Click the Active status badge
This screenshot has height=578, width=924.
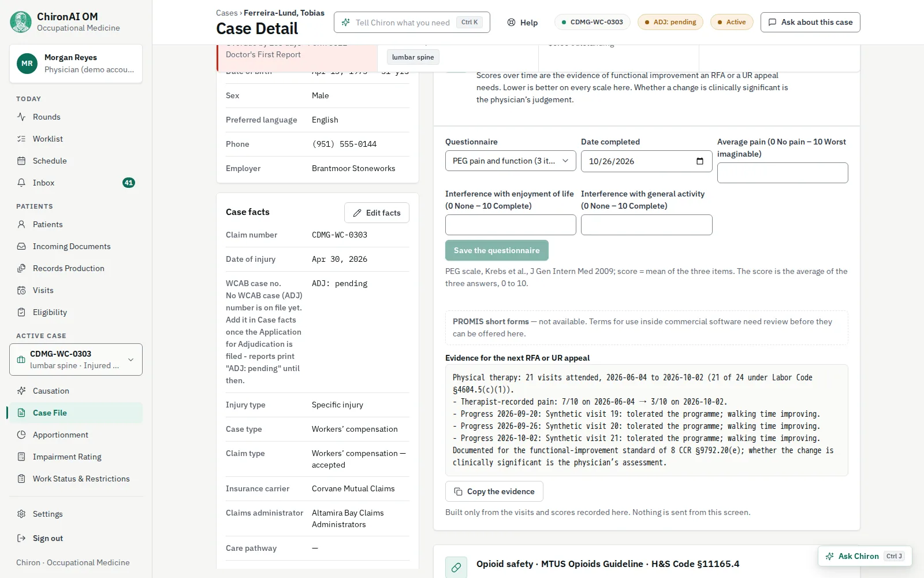[x=732, y=22]
